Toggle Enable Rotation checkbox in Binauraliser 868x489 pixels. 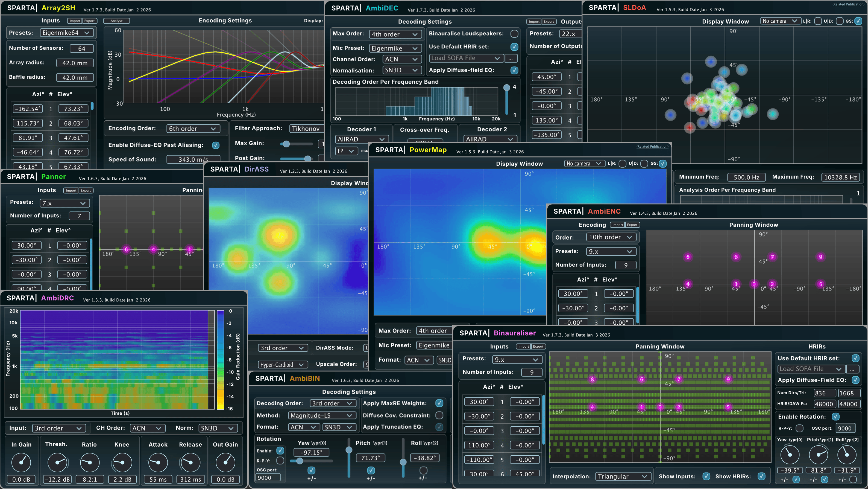pyautogui.click(x=835, y=417)
